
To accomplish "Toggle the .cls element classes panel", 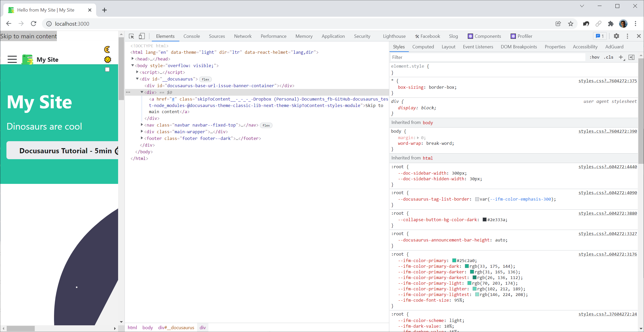I will tap(608, 57).
